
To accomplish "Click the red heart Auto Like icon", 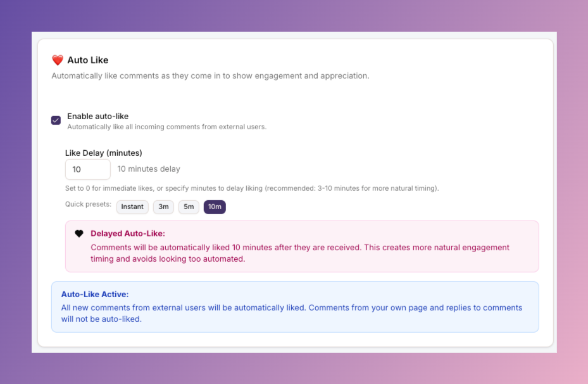I will pyautogui.click(x=57, y=60).
